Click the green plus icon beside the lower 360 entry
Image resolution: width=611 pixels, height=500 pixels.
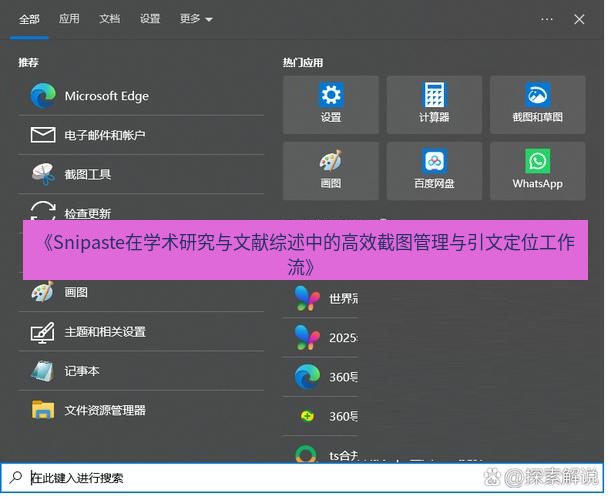[x=307, y=416]
